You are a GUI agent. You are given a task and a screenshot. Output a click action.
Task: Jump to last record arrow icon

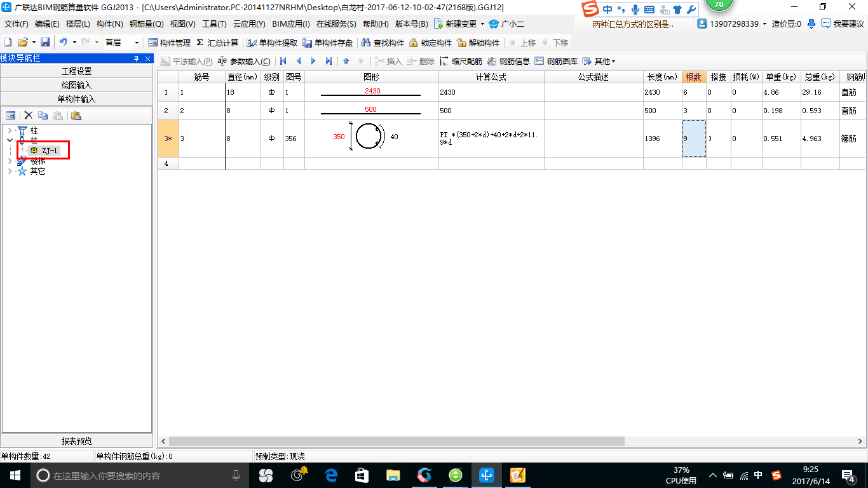[329, 61]
